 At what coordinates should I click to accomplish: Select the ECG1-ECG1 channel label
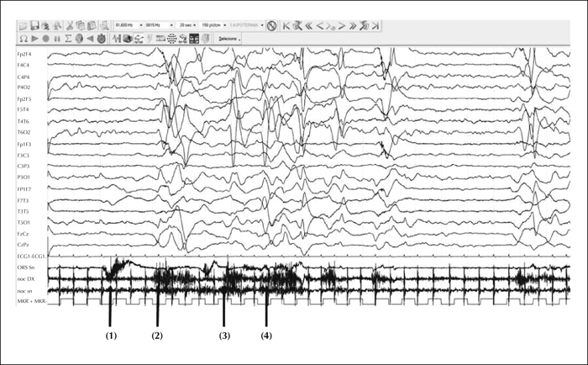tap(31, 257)
